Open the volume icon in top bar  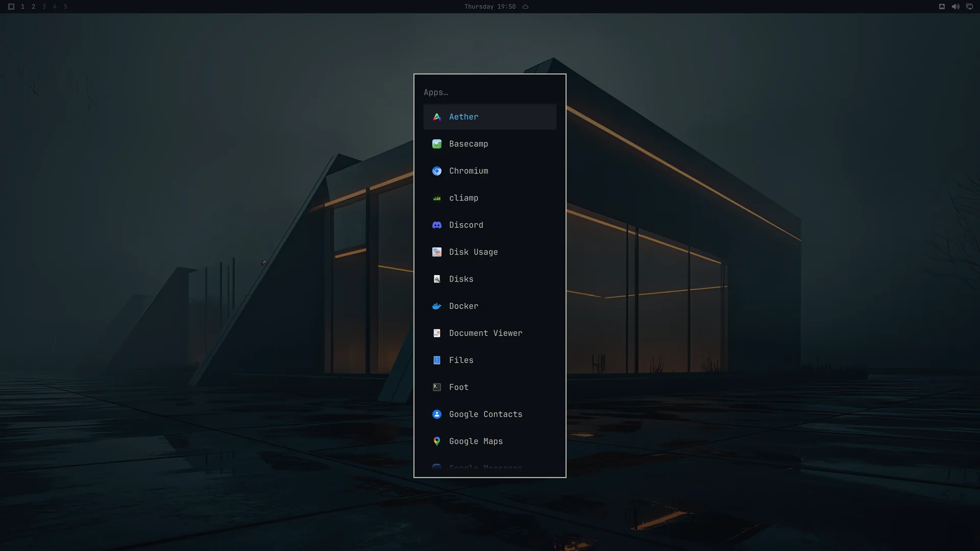(955, 7)
